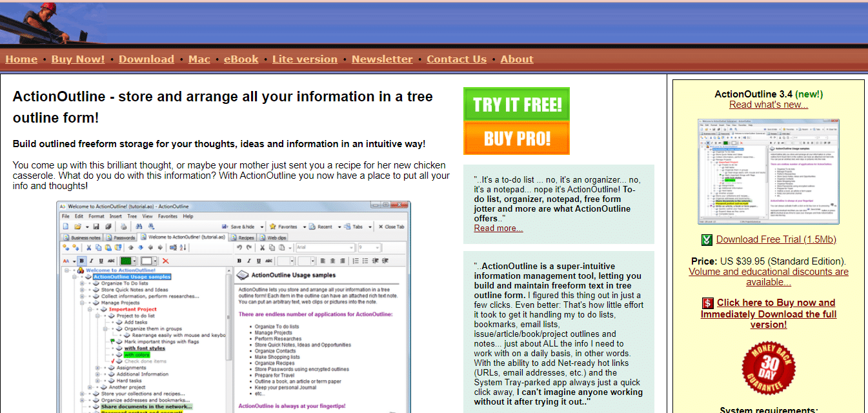868x413 pixels.
Task: Click the TRY IT FREE! button
Action: click(516, 105)
